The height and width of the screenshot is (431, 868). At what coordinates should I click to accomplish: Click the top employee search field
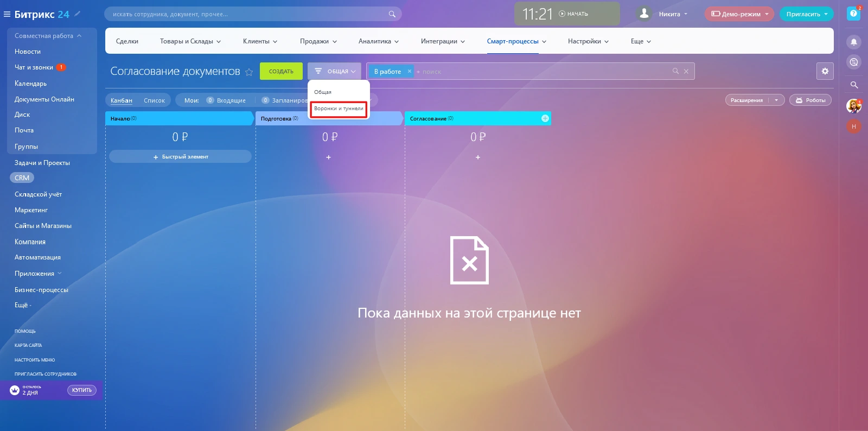250,14
